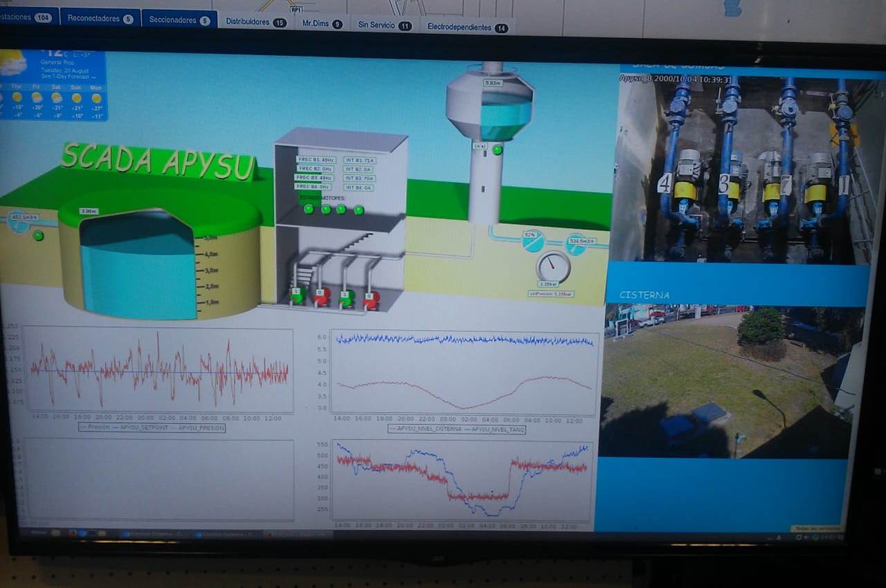The width and height of the screenshot is (886, 588).
Task: Click the SCADA APYSU title sign
Action: click(x=158, y=162)
